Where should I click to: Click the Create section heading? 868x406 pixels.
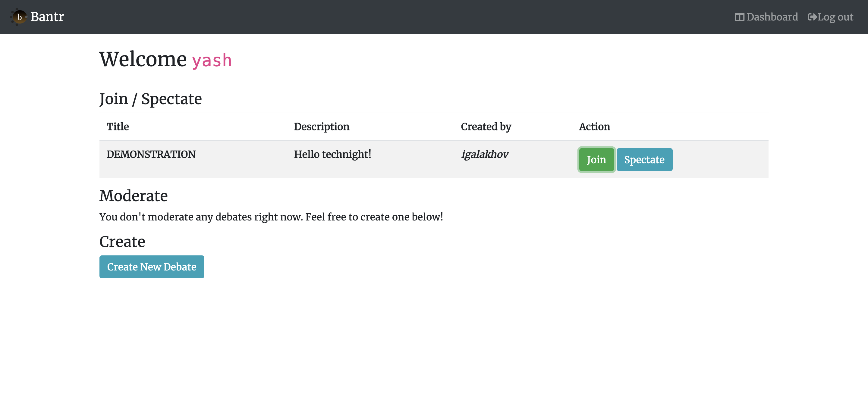(x=122, y=242)
